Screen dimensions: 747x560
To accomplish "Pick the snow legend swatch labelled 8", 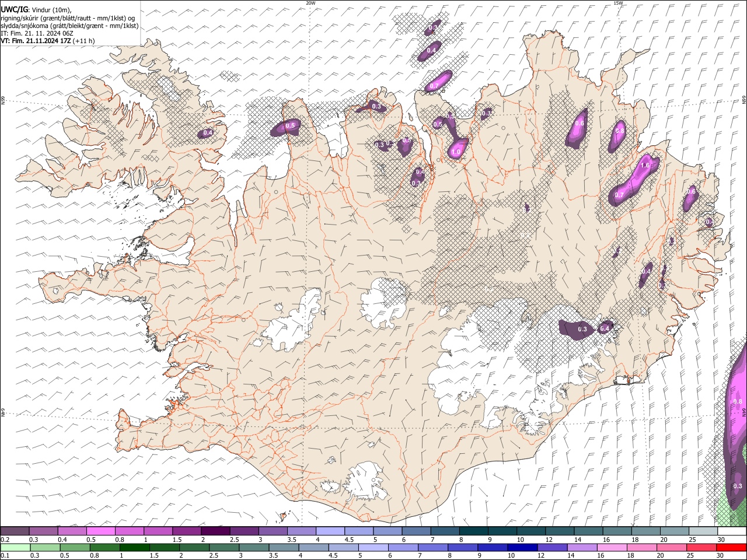I will (474, 531).
